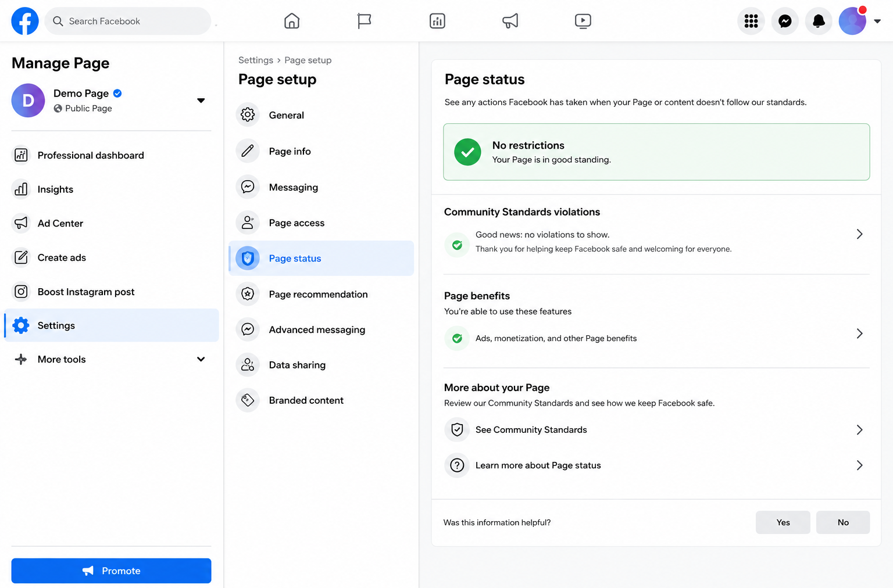Open Professional dashboard
893x588 pixels.
tap(112, 155)
